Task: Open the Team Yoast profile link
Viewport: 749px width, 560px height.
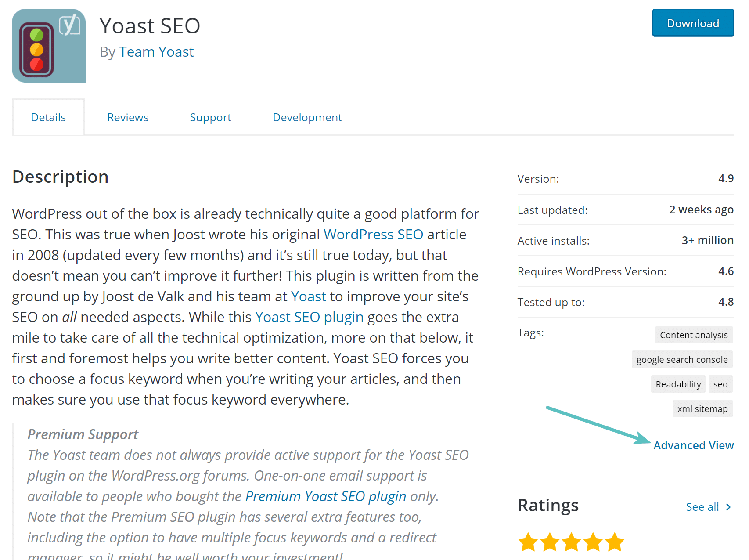Action: pyautogui.click(x=156, y=51)
